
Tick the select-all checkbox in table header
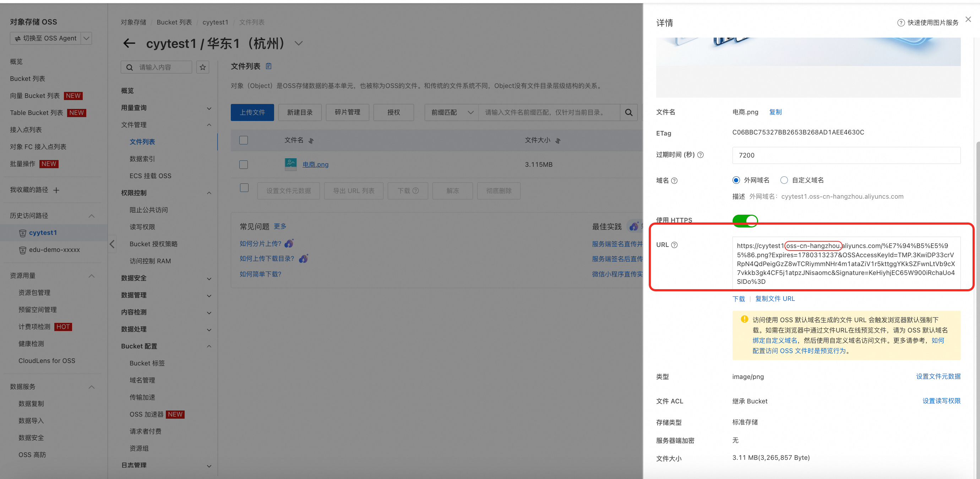point(244,140)
